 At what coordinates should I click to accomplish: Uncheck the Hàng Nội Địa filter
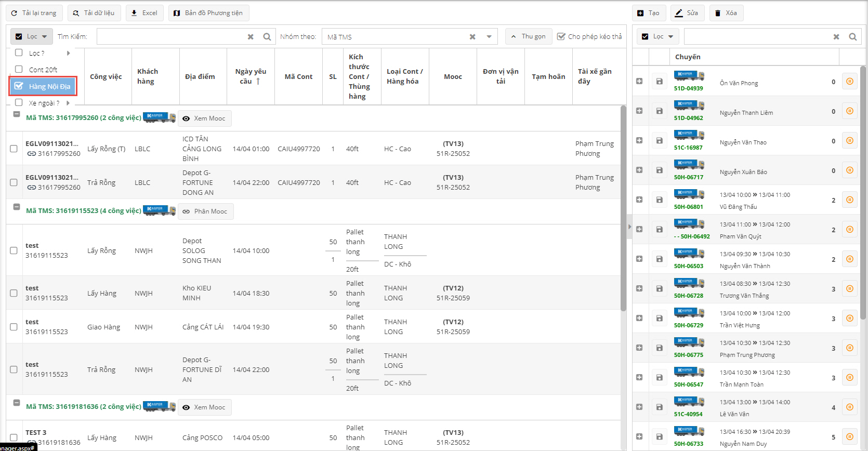(x=19, y=86)
